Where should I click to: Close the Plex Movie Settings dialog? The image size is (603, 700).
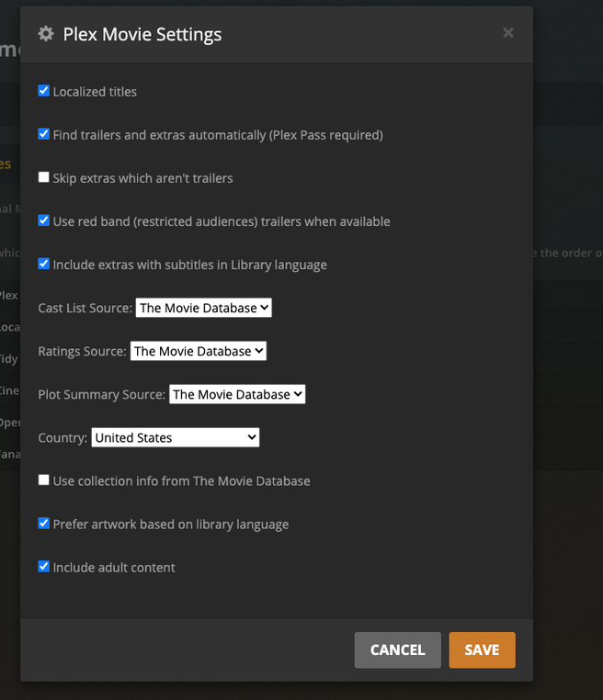(x=507, y=32)
